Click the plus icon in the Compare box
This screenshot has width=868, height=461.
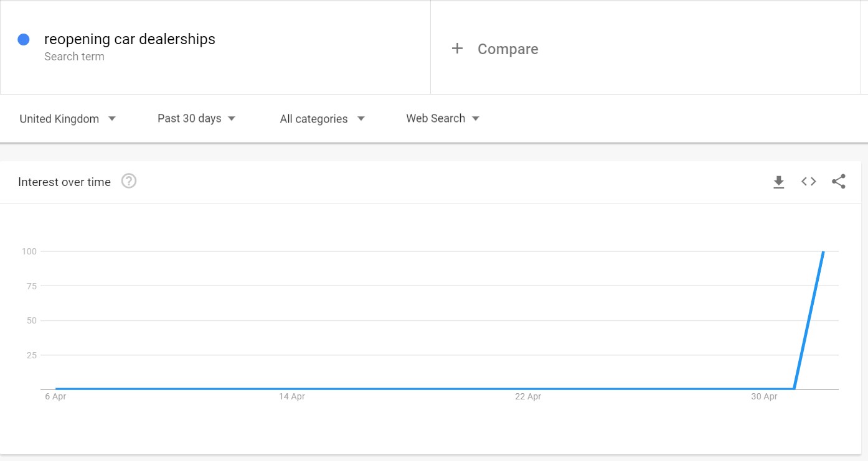(x=458, y=49)
